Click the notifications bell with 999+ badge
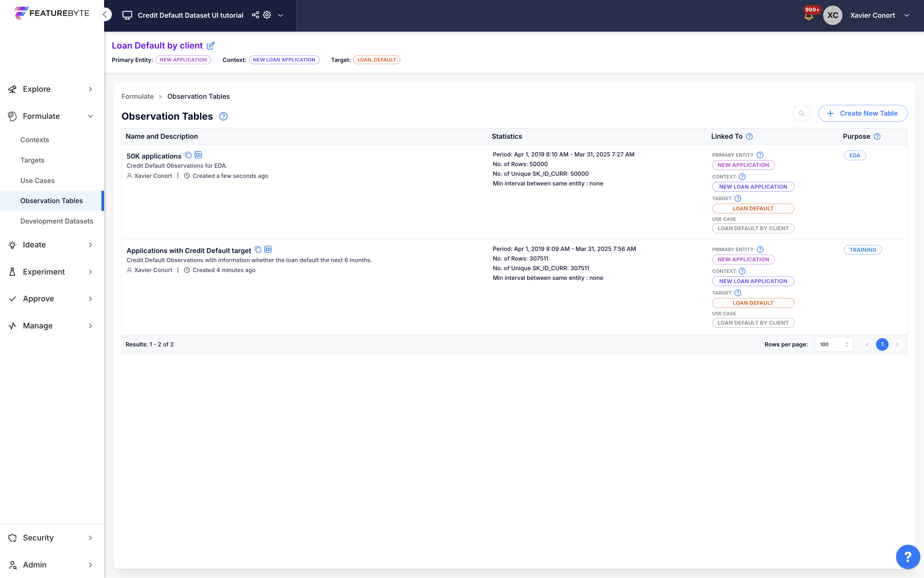 tap(809, 16)
